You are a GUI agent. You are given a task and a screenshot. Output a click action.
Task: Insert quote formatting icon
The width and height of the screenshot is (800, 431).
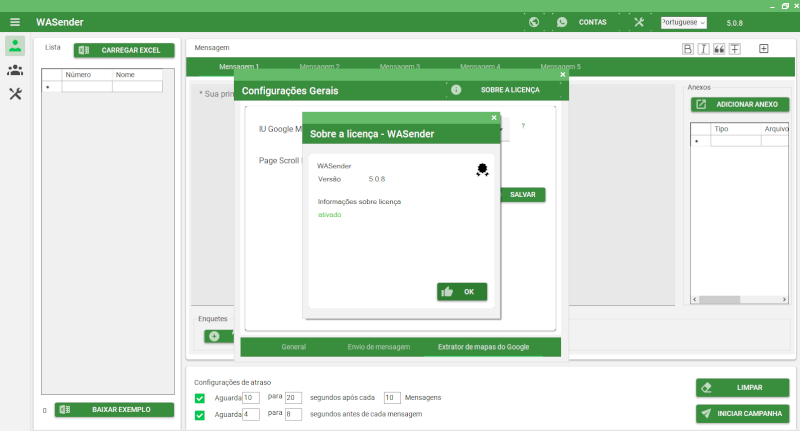pyautogui.click(x=719, y=48)
